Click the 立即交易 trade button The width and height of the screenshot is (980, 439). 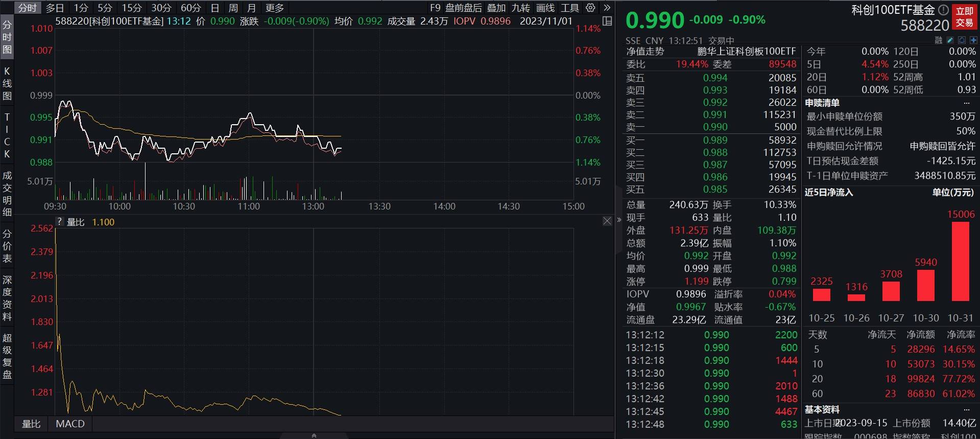tap(964, 16)
